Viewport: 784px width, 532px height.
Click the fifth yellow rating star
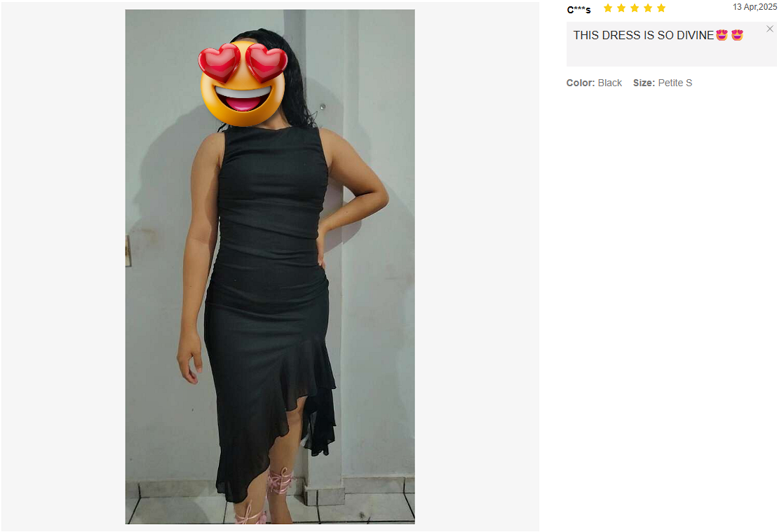pos(661,8)
